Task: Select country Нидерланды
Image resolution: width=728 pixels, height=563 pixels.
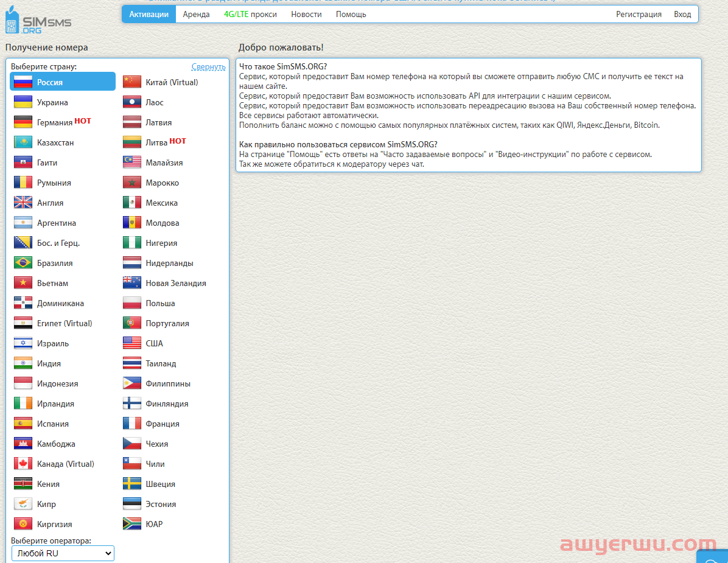Action: coord(169,263)
